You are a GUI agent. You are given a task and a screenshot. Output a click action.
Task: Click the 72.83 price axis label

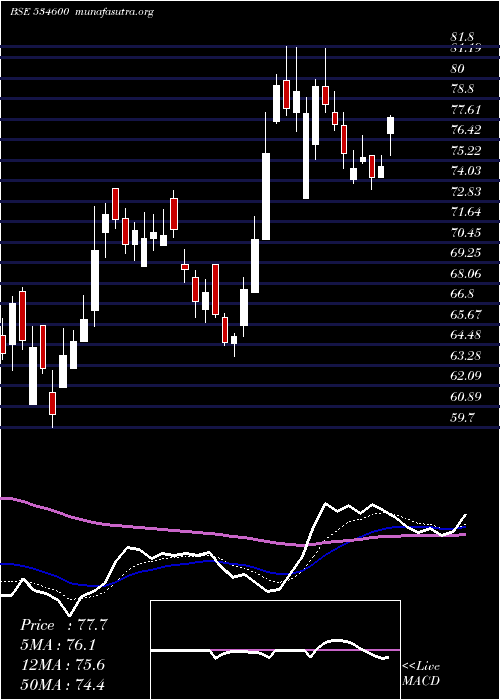(x=466, y=192)
